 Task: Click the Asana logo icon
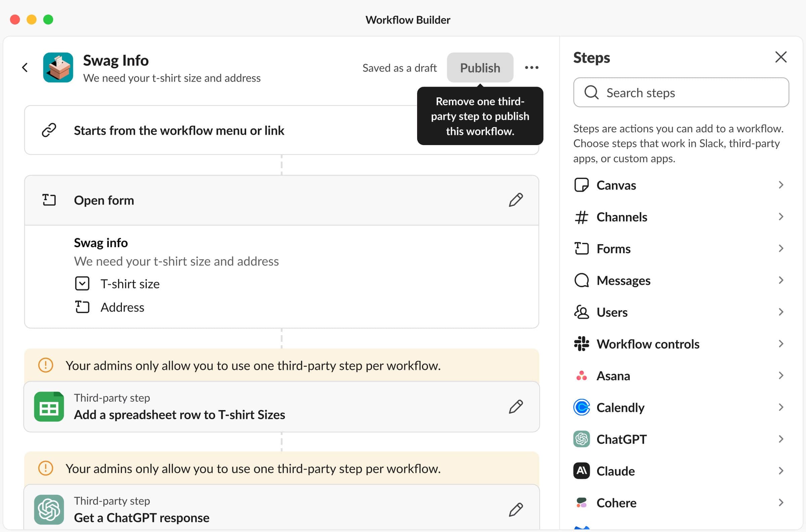pyautogui.click(x=581, y=375)
